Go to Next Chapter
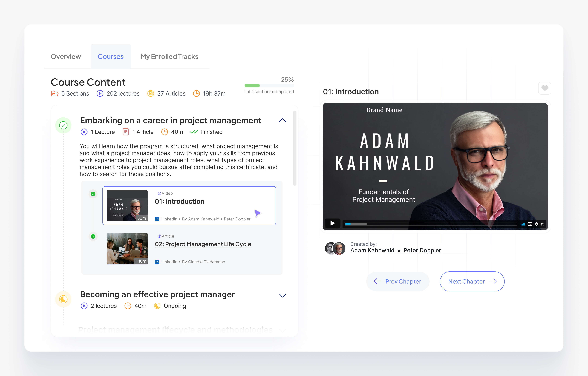The width and height of the screenshot is (588, 376). [472, 281]
